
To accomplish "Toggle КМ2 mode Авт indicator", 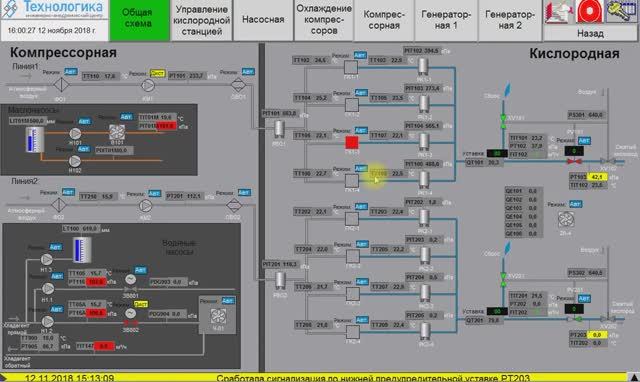I will click(x=154, y=193).
